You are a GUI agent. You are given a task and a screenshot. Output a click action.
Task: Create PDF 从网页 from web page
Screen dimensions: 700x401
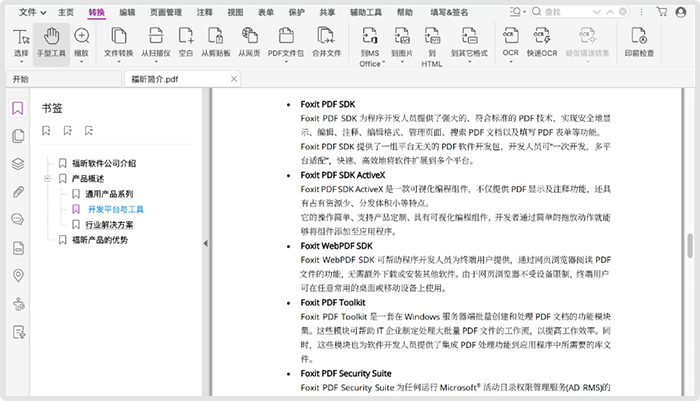click(x=249, y=43)
